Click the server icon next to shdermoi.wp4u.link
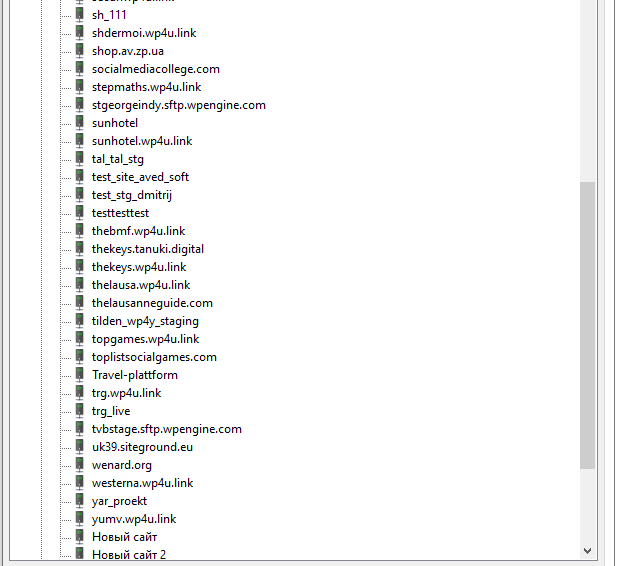 (80, 32)
